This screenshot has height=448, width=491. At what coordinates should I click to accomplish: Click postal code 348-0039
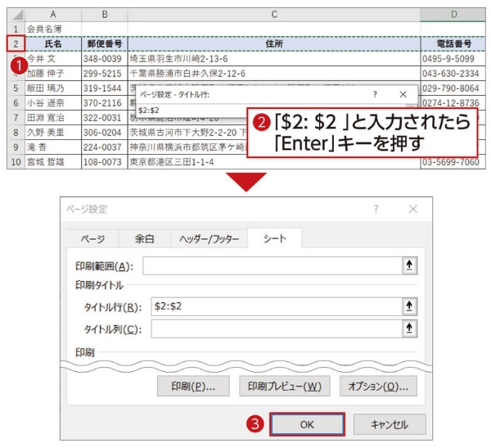pos(105,59)
